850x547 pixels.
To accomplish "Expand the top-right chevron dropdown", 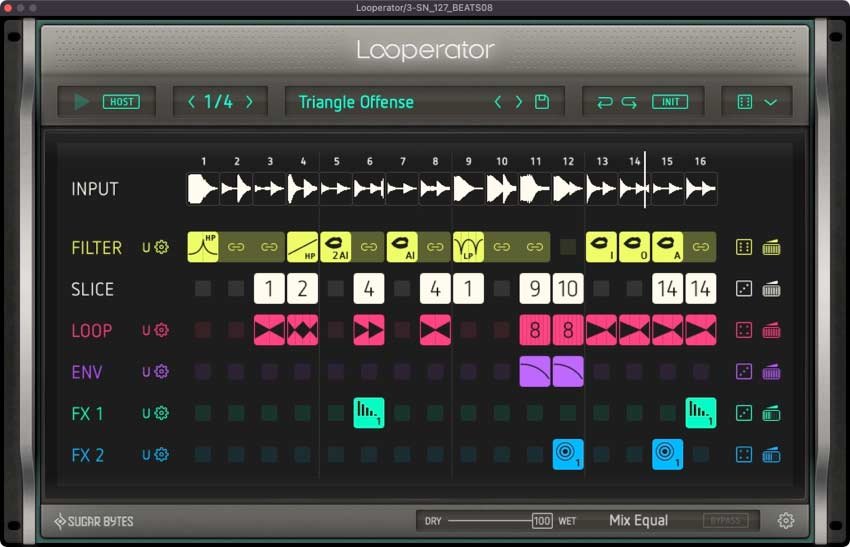I will pos(771,102).
